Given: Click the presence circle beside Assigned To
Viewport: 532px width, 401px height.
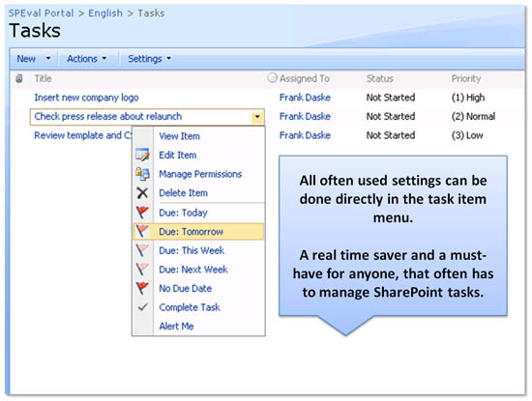Looking at the screenshot, I should point(272,78).
